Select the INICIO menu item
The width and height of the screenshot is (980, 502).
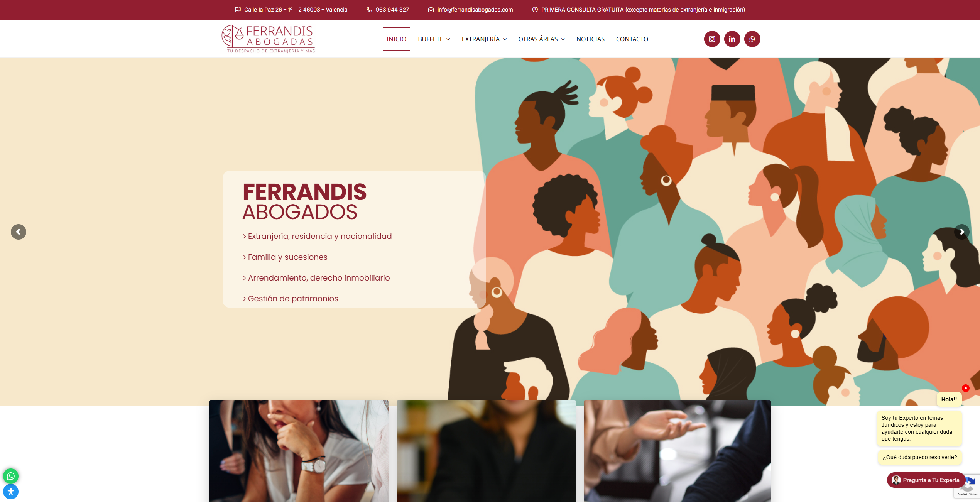[396, 39]
